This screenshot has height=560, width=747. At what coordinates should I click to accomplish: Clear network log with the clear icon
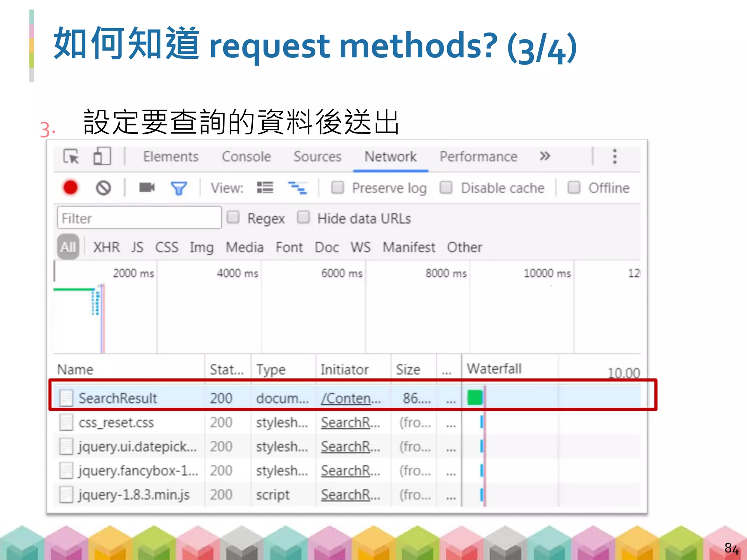pos(103,188)
